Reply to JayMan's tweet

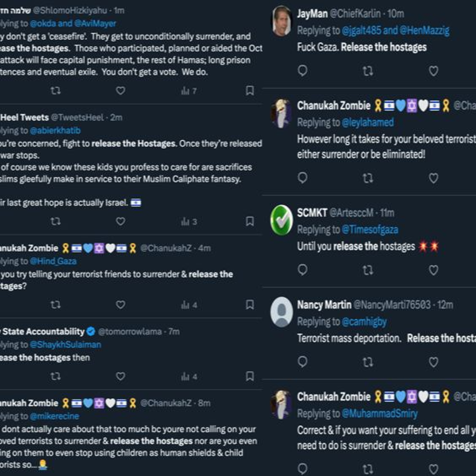302,71
